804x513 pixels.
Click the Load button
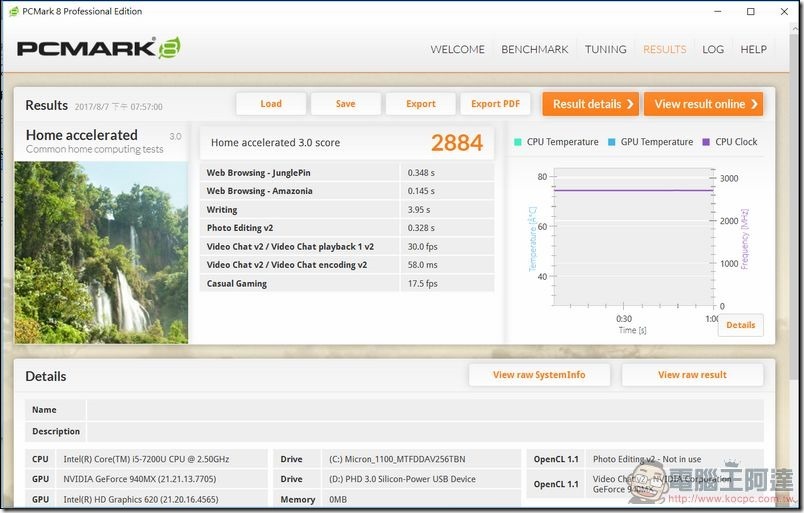pyautogui.click(x=271, y=104)
